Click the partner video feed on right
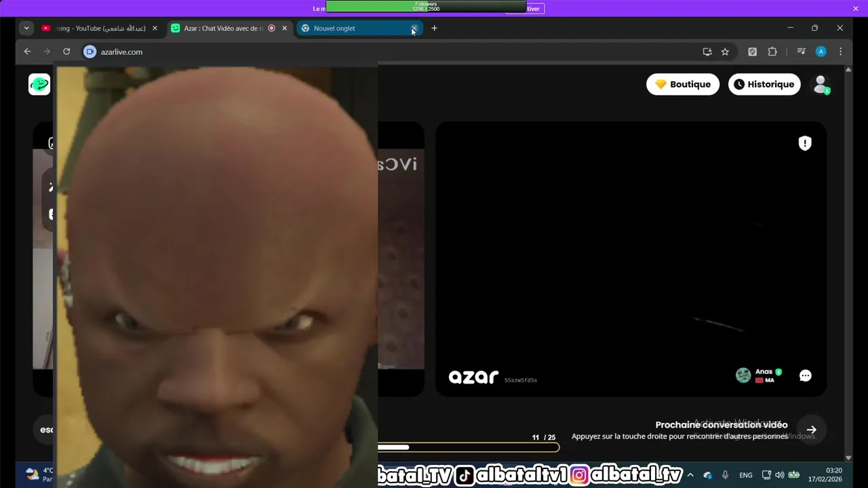This screenshot has width=868, height=488. tap(631, 259)
